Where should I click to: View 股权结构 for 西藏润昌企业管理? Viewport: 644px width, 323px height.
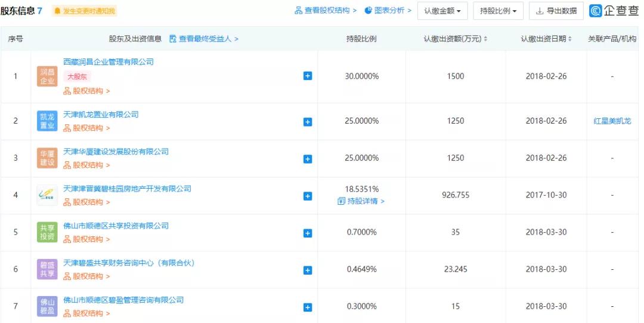pyautogui.click(x=86, y=91)
